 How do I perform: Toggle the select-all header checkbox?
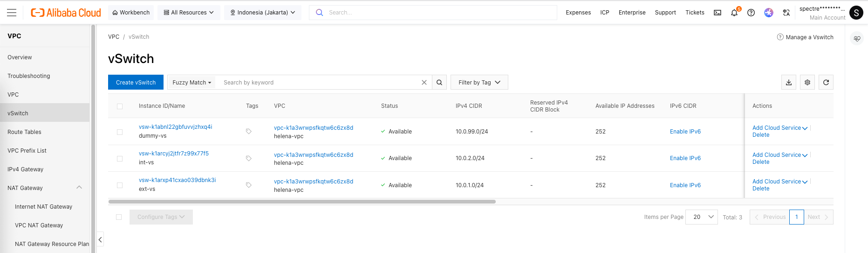120,106
